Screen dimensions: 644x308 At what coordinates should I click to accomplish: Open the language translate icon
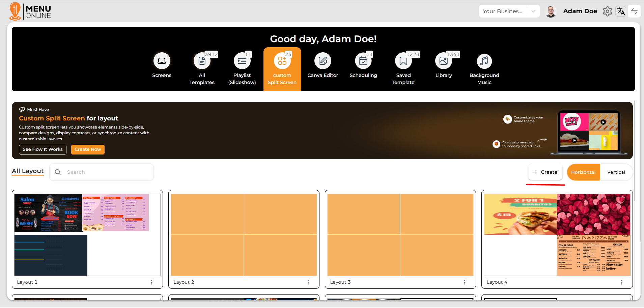pos(621,11)
